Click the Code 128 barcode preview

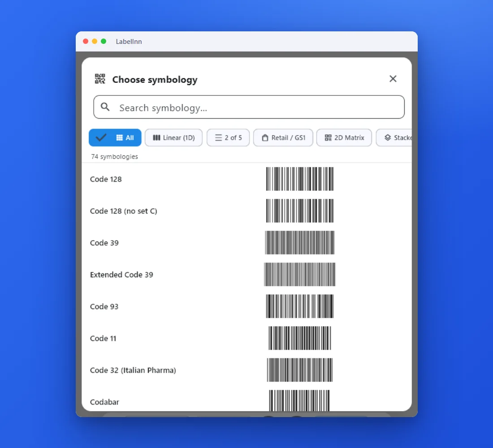300,179
